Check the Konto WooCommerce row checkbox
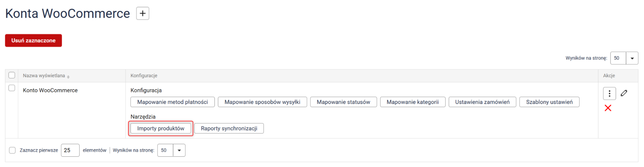Viewport: 644px width, 167px height. 12,88
